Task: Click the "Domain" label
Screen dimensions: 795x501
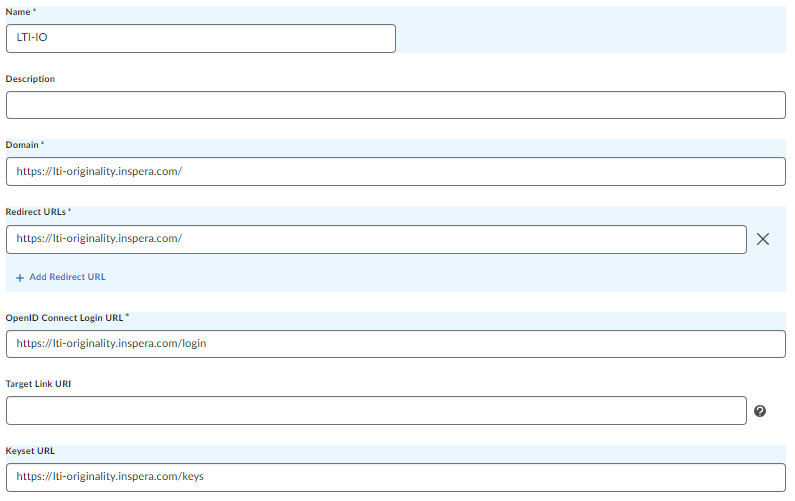Action: click(x=24, y=145)
